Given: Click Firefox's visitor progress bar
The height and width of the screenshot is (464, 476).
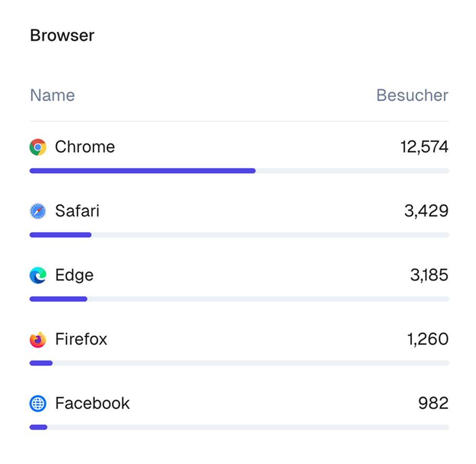Looking at the screenshot, I should (x=239, y=363).
